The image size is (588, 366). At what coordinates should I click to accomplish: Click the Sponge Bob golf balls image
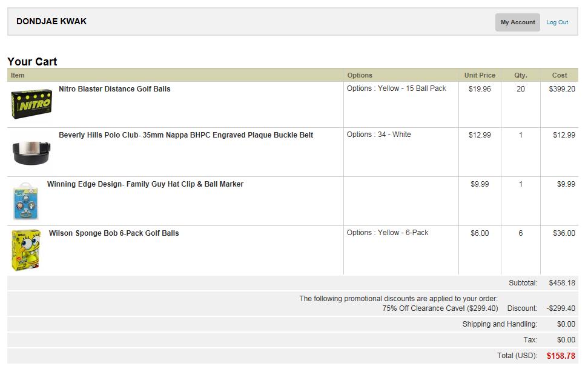[27, 250]
